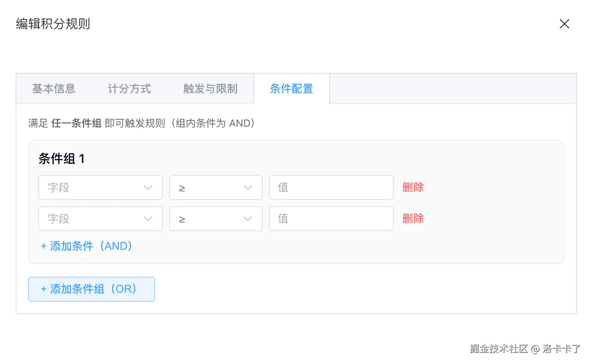Viewport: 591px width, 364px height.
Task: Click the chevron arrow of the first 字段 select
Action: pos(148,187)
